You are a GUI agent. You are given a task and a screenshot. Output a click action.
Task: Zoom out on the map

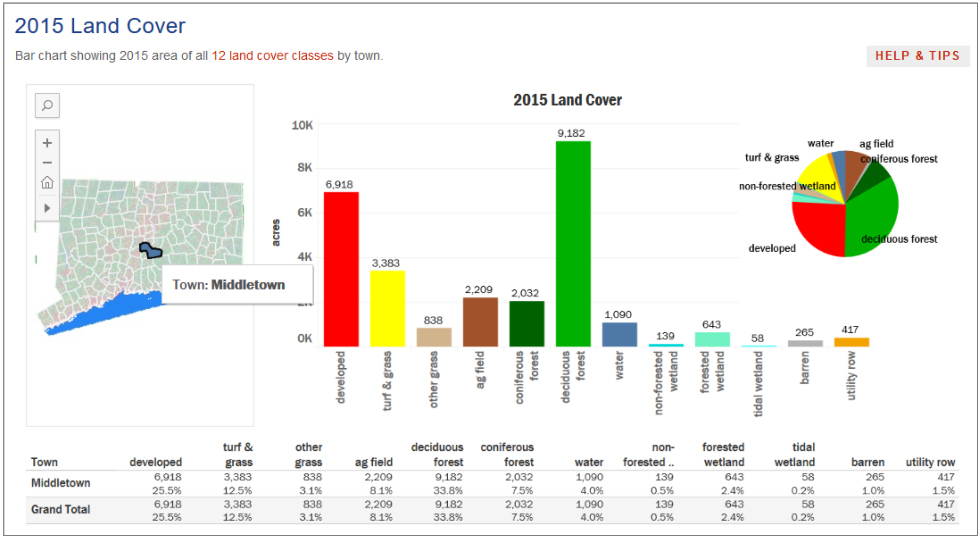47,162
